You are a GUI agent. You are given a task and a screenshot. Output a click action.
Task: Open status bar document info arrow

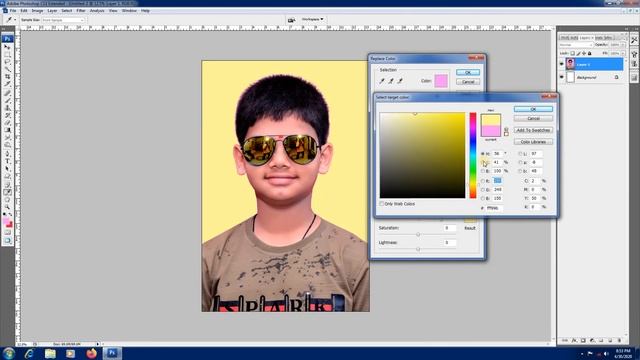(x=98, y=344)
